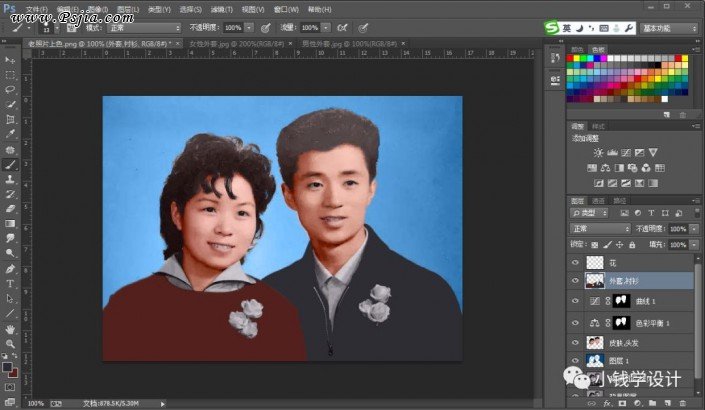Open the layer 填充 dropdown arrow
Viewport: 705px width, 410px height.
(694, 245)
